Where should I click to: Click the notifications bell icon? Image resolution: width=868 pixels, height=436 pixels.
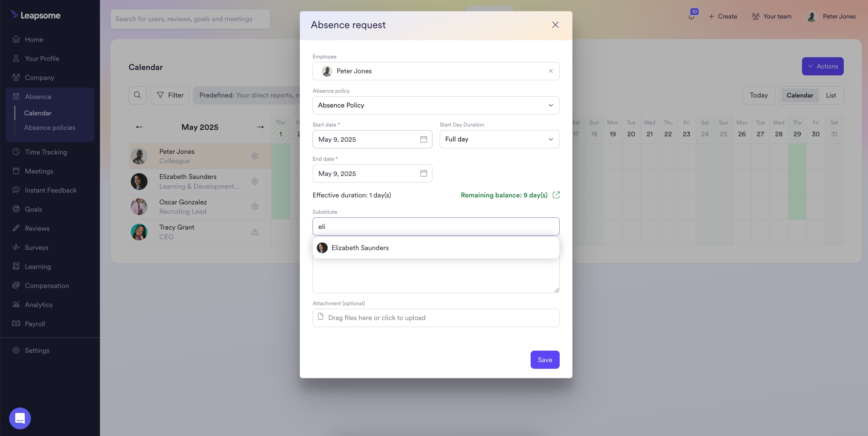(691, 17)
